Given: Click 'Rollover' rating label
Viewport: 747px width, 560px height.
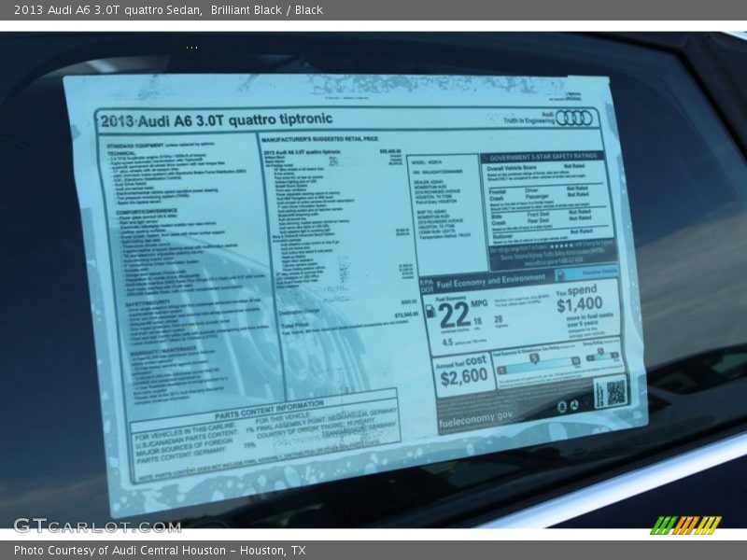Looking at the screenshot, I should (502, 236).
